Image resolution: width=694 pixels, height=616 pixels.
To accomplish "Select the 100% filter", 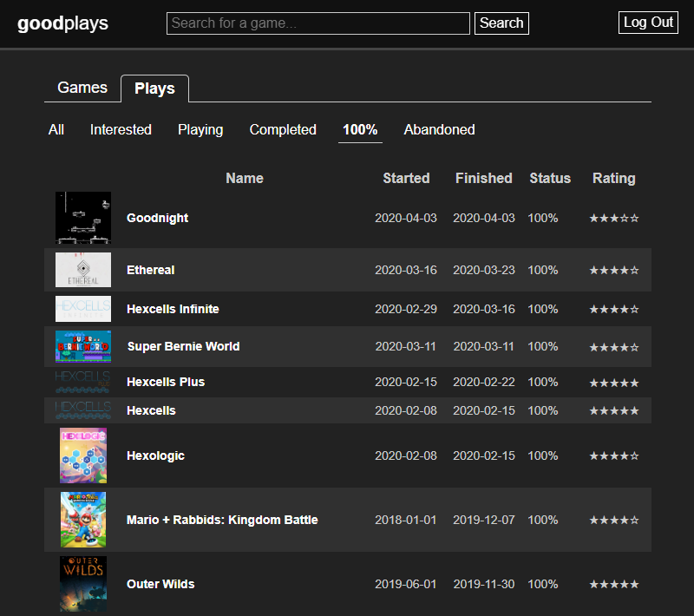I will 360,129.
